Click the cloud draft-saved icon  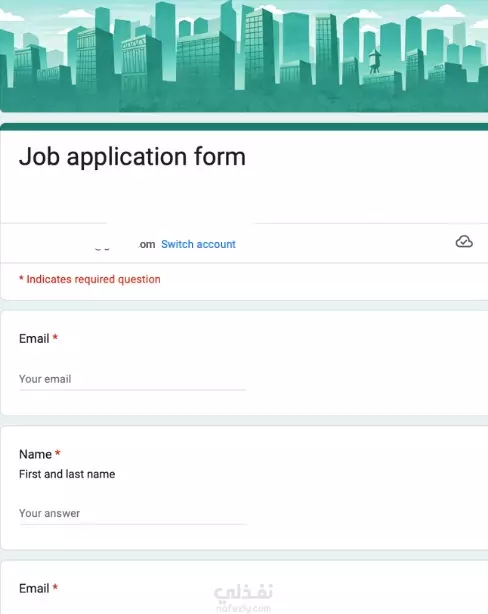464,242
